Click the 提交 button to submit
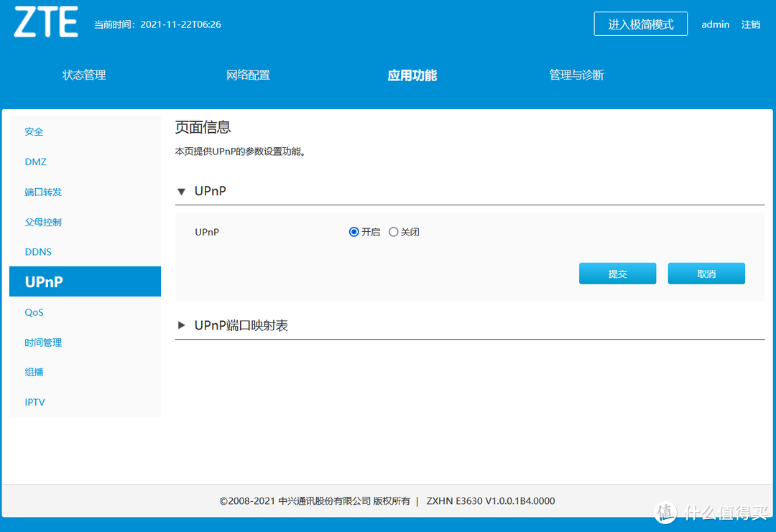776x532 pixels. click(x=617, y=273)
